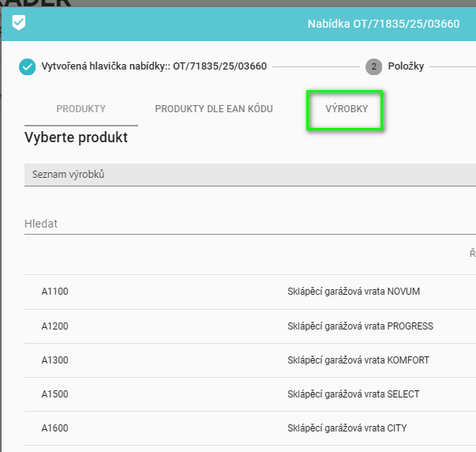Expand the Seznam výrobků dropdown
The height and width of the screenshot is (452, 476).
tap(249, 174)
